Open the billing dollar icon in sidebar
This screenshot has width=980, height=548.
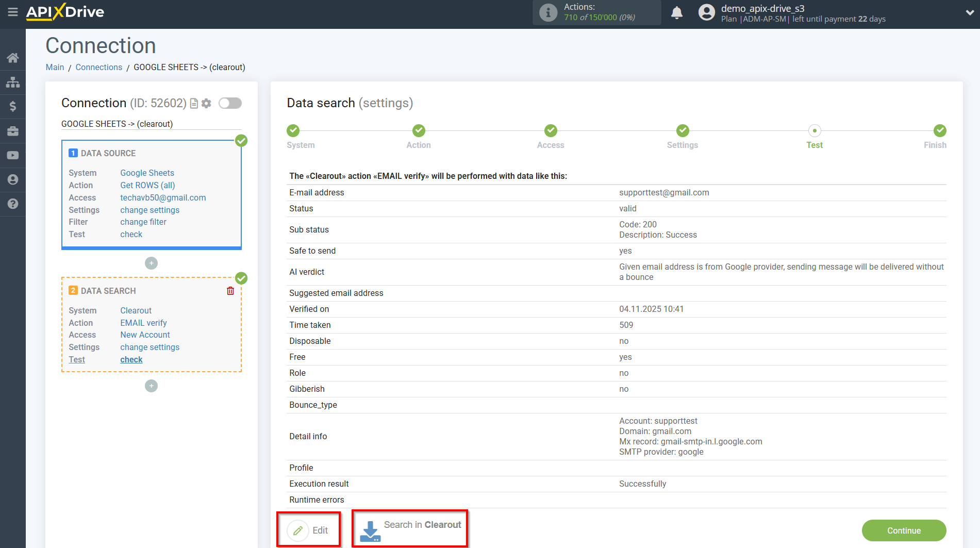point(13,106)
